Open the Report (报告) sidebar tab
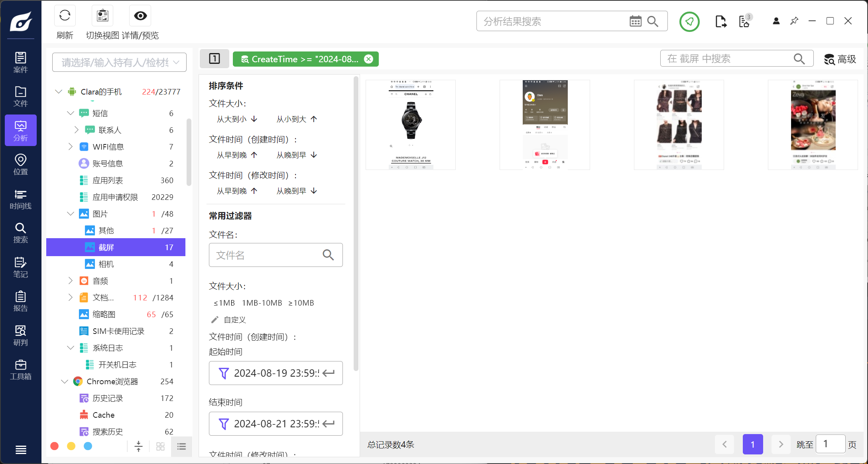This screenshot has height=464, width=868. coord(21,302)
